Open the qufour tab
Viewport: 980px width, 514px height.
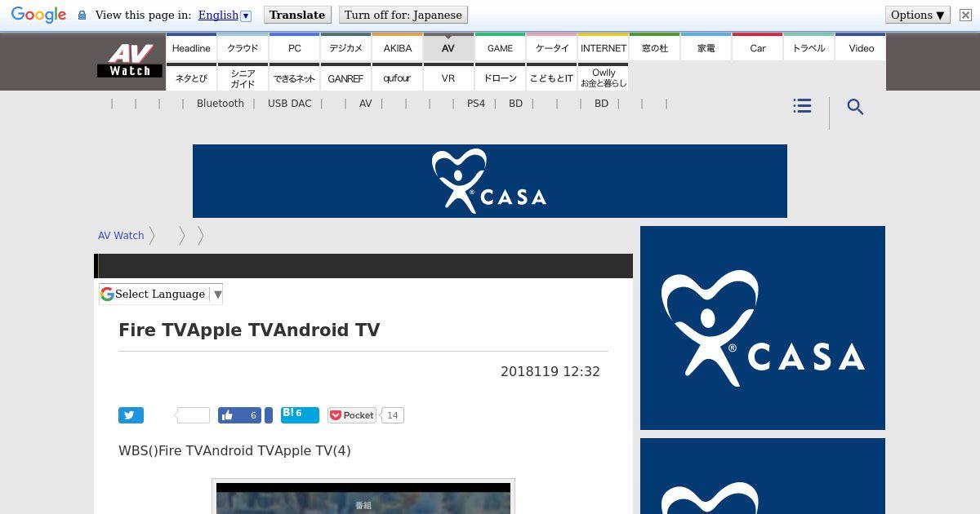click(x=397, y=78)
